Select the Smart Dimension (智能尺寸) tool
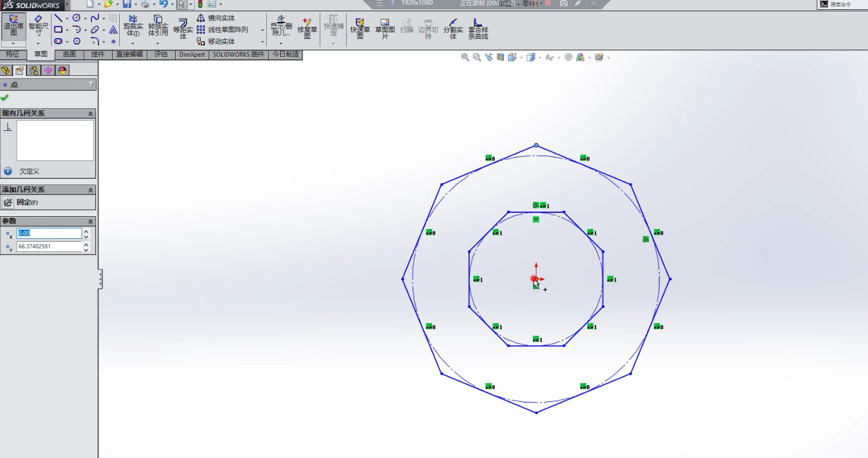This screenshot has height=458, width=868. pos(38,27)
